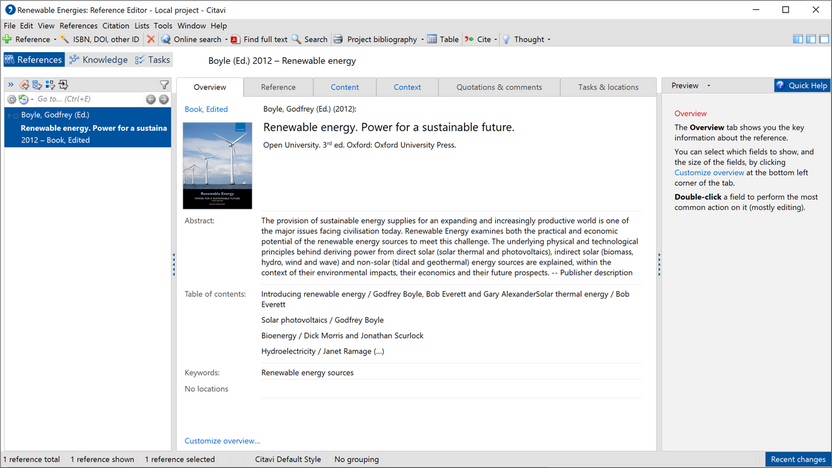The height and width of the screenshot is (468, 832).
Task: Open the Overview tab
Action: [210, 87]
